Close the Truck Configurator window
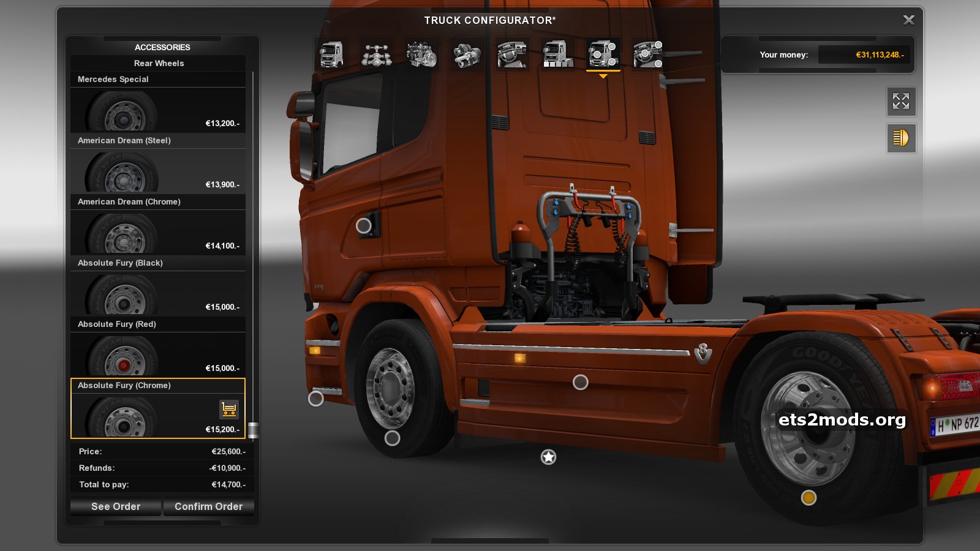 click(909, 20)
